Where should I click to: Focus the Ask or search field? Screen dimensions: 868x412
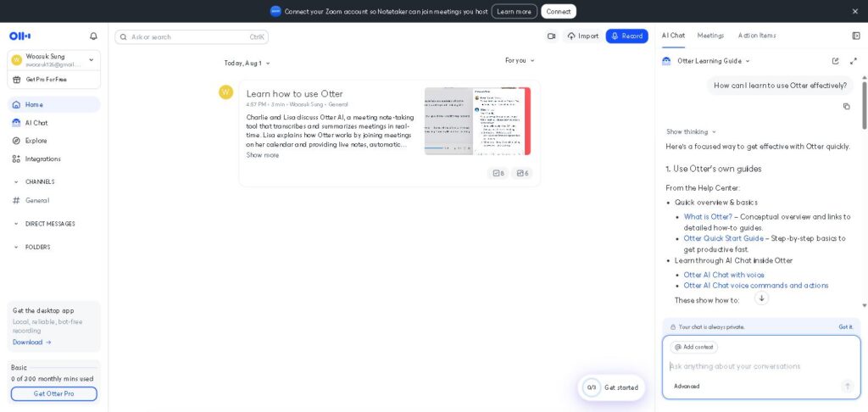(x=192, y=37)
